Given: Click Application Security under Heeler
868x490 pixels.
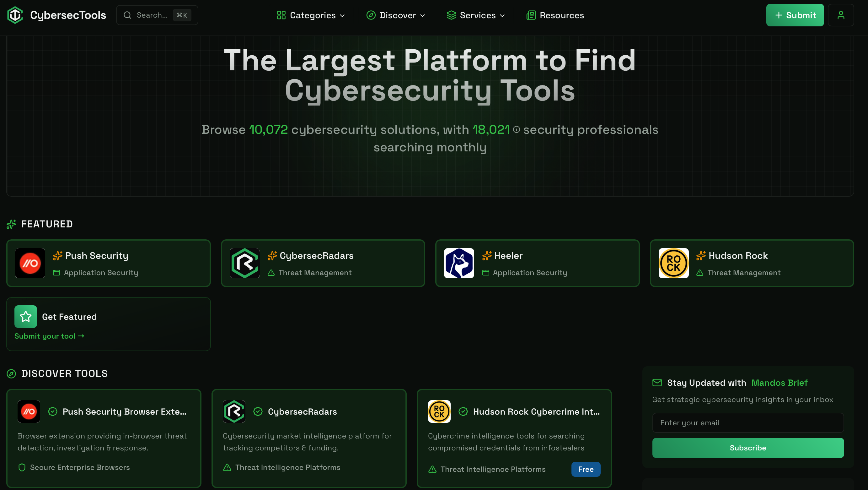Looking at the screenshot, I should point(530,273).
